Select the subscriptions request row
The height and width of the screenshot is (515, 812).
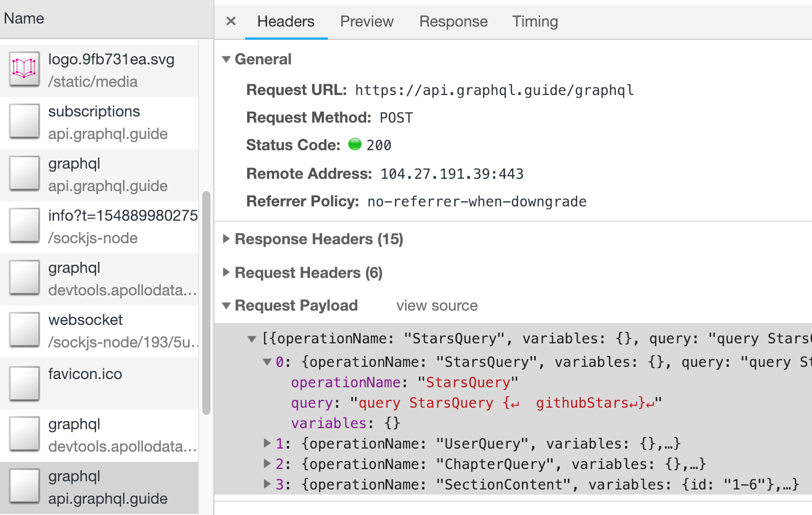99,123
